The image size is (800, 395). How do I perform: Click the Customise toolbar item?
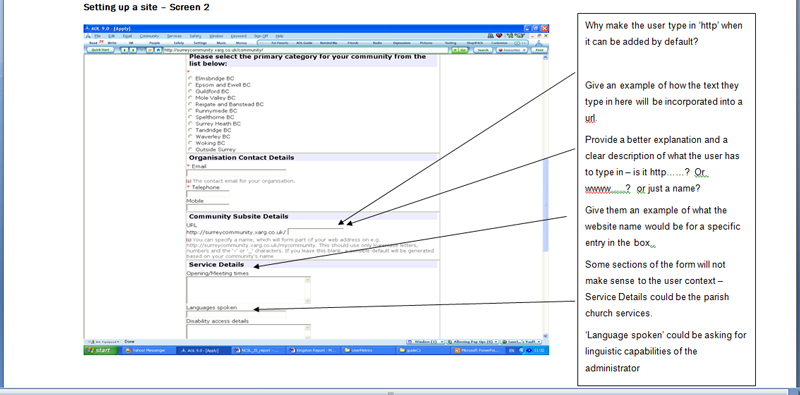(498, 43)
